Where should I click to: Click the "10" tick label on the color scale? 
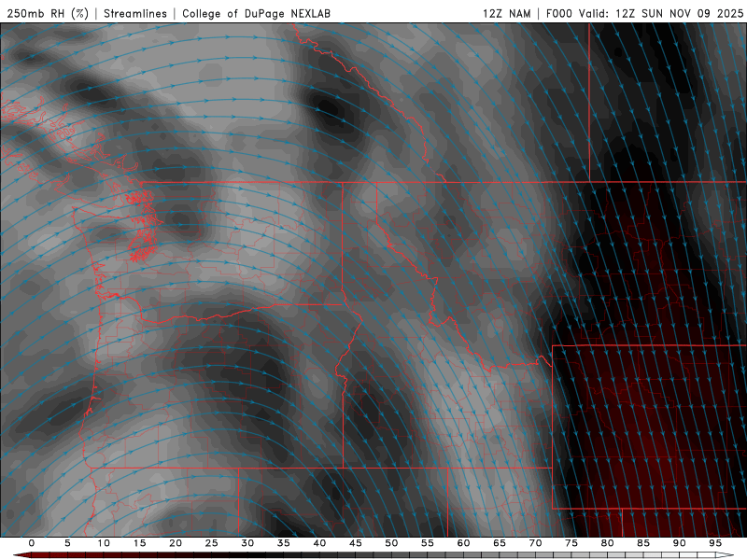point(104,543)
